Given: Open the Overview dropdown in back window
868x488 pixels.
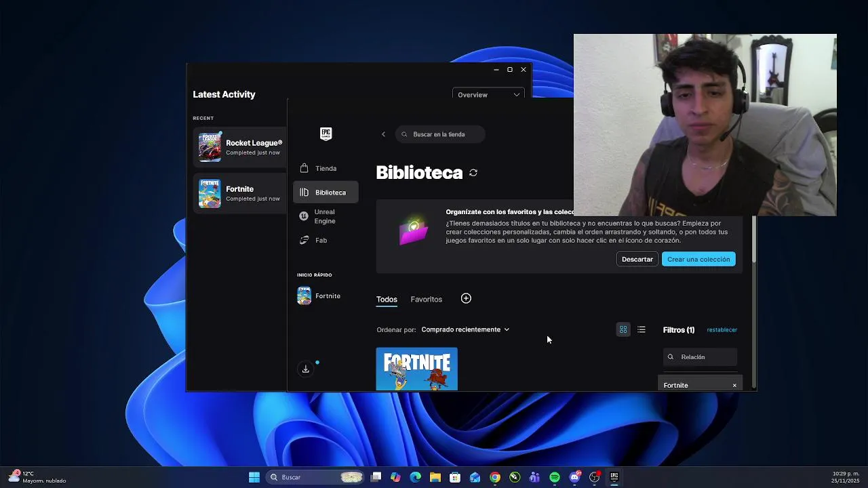Looking at the screenshot, I should click(x=488, y=94).
